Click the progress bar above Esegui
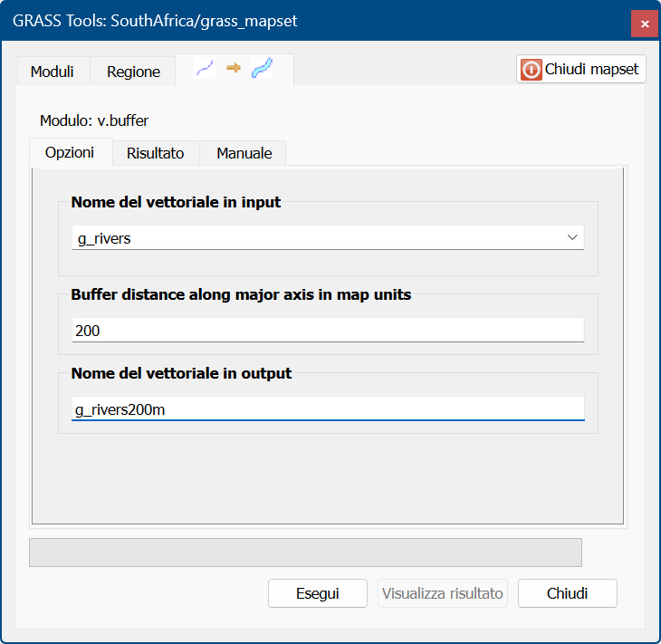Screen dimensions: 661x644 (x=305, y=553)
